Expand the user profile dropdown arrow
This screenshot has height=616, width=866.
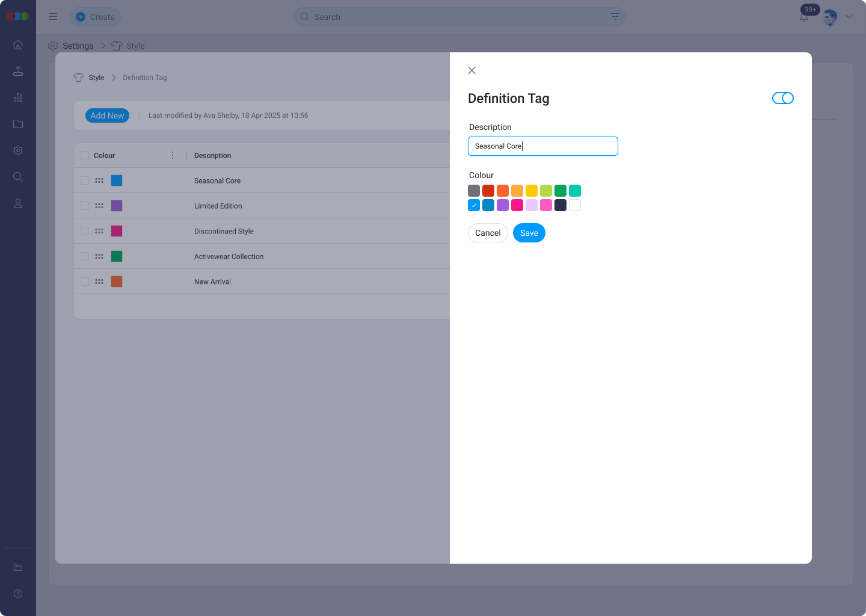(849, 17)
